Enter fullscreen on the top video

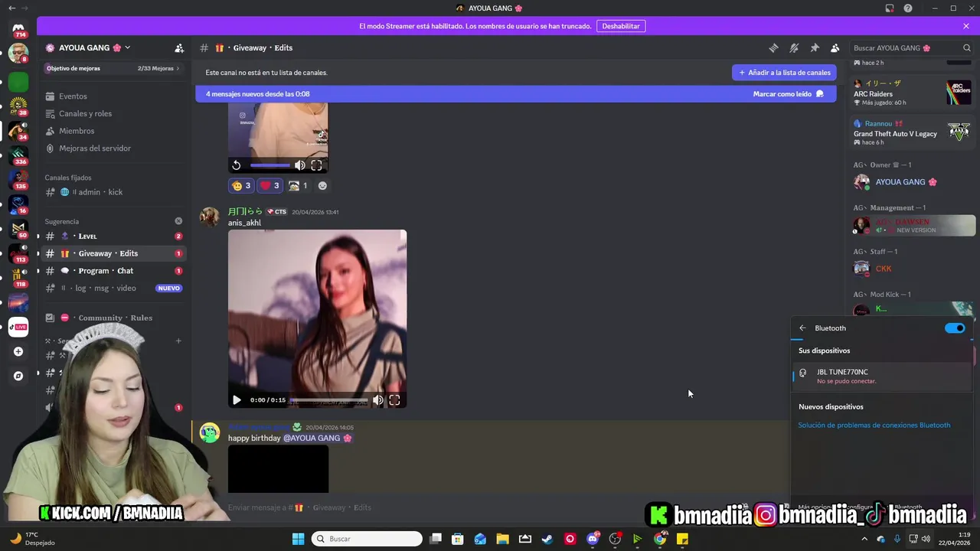(316, 165)
